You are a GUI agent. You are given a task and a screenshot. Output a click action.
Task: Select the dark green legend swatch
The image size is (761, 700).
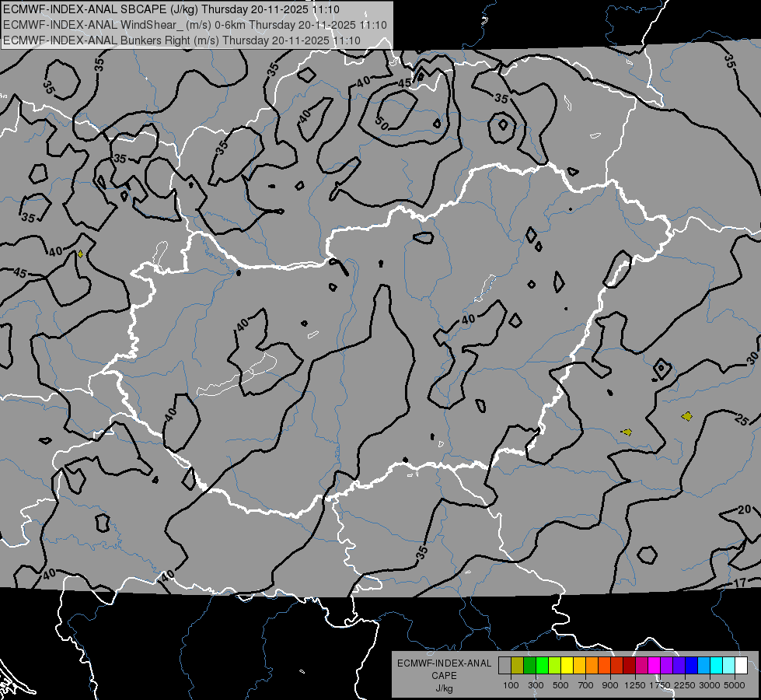[529, 666]
